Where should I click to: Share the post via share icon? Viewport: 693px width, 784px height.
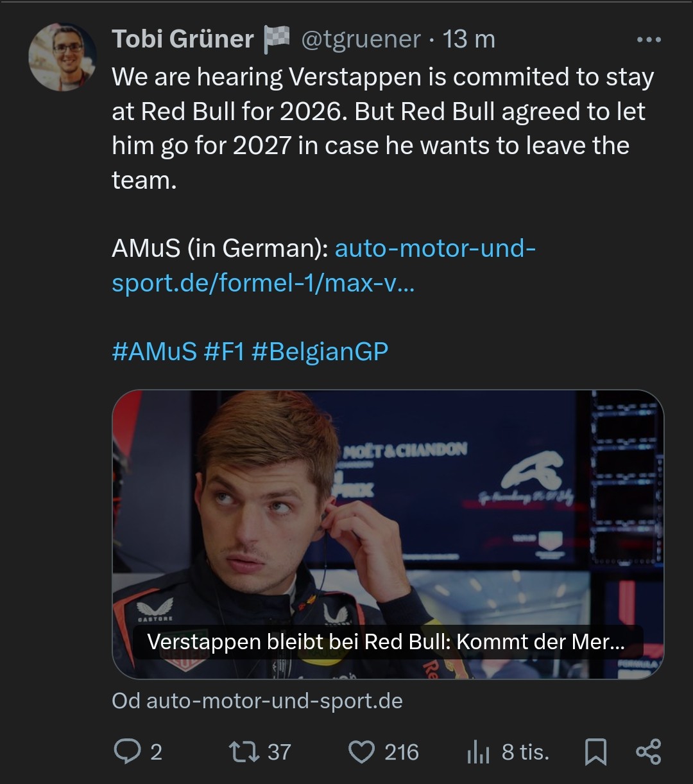pos(648,752)
